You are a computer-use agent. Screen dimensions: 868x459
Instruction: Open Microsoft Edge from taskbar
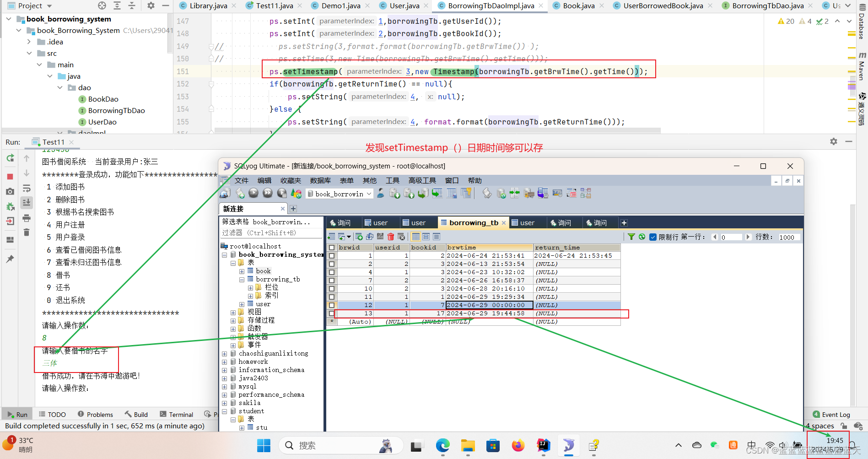click(x=442, y=445)
